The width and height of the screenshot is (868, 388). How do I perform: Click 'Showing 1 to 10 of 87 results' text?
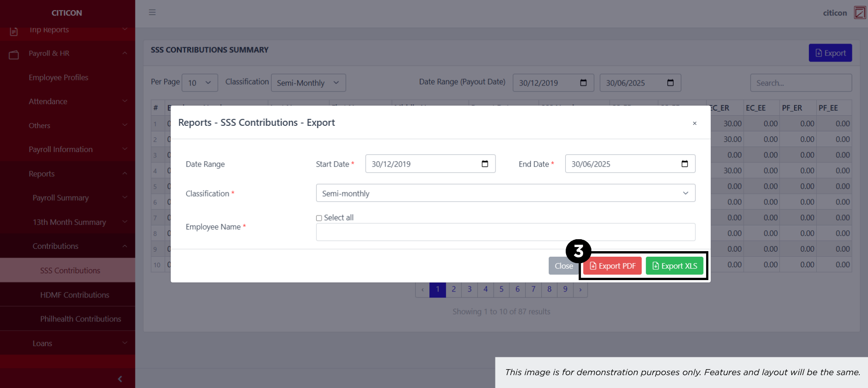click(501, 311)
